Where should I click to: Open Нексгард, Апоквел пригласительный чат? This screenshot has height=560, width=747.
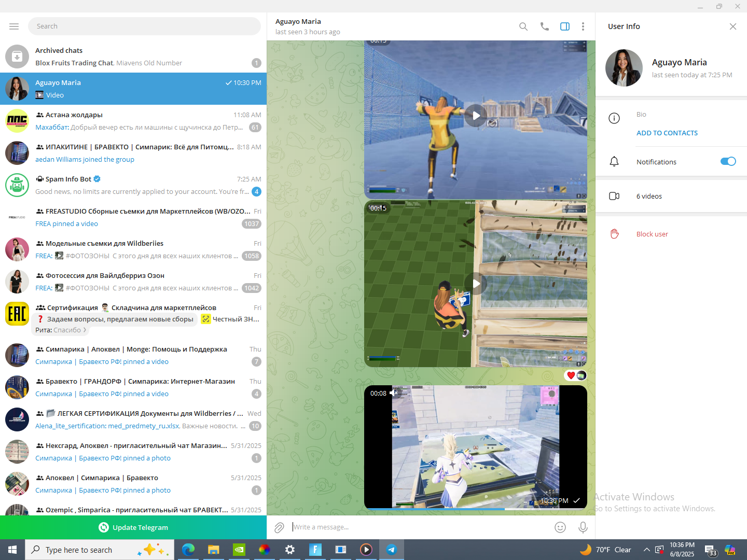tap(133, 452)
